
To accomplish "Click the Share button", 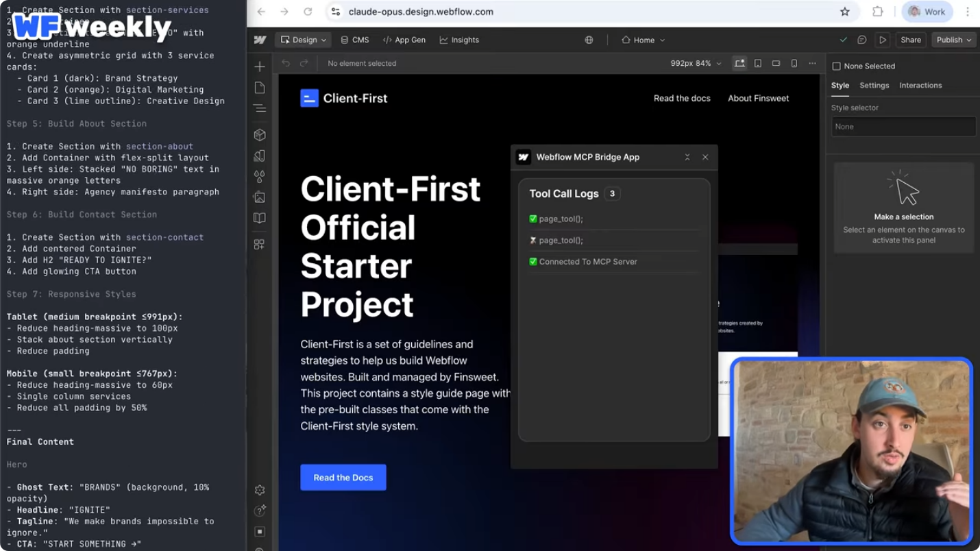I will pos(911,40).
